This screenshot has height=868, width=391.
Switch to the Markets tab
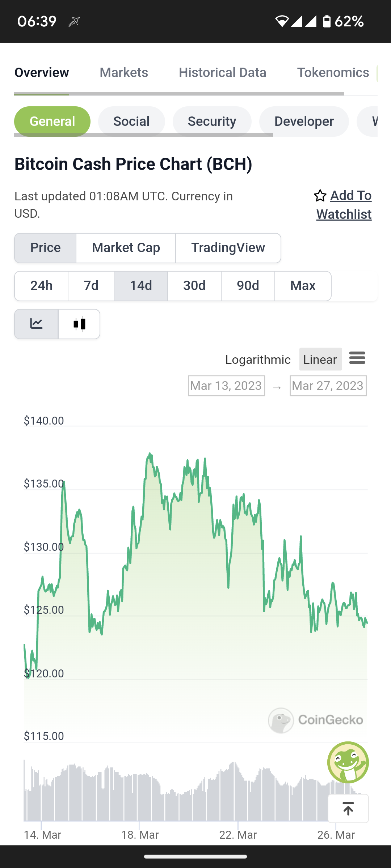(x=124, y=73)
